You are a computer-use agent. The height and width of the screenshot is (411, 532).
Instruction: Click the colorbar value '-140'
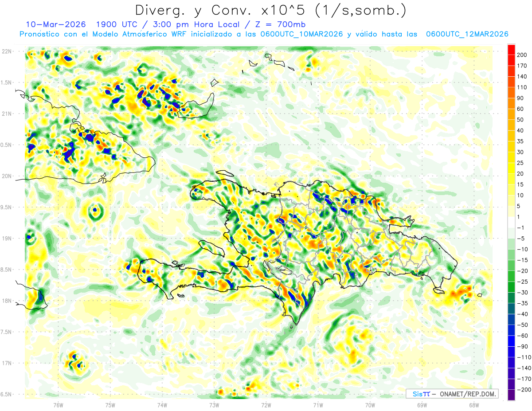pyautogui.click(x=524, y=368)
